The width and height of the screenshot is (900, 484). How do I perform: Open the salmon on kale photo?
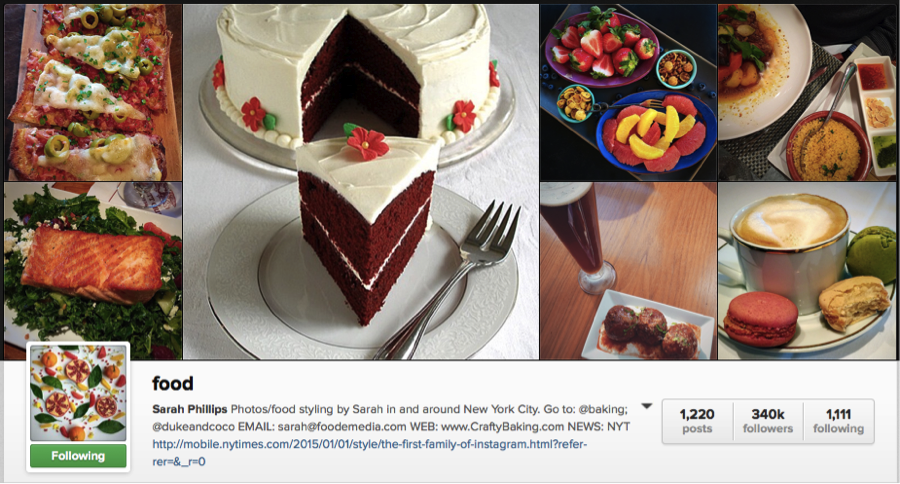point(93,271)
